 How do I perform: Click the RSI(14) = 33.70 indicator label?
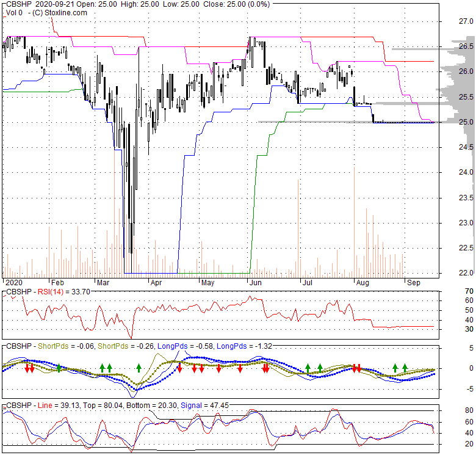pos(63,292)
